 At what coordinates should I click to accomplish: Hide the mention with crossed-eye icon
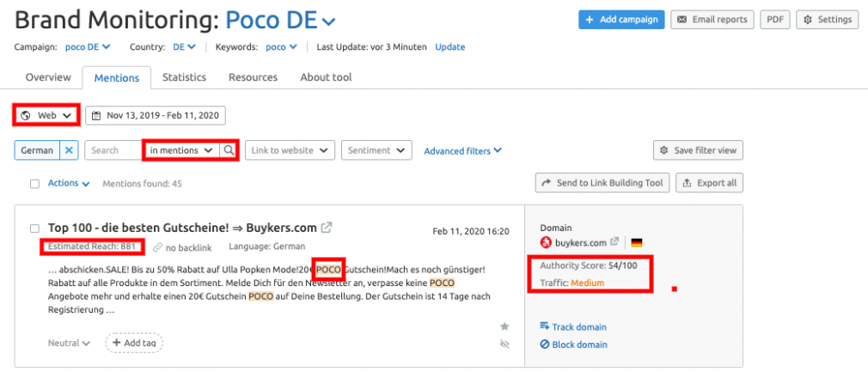click(504, 345)
